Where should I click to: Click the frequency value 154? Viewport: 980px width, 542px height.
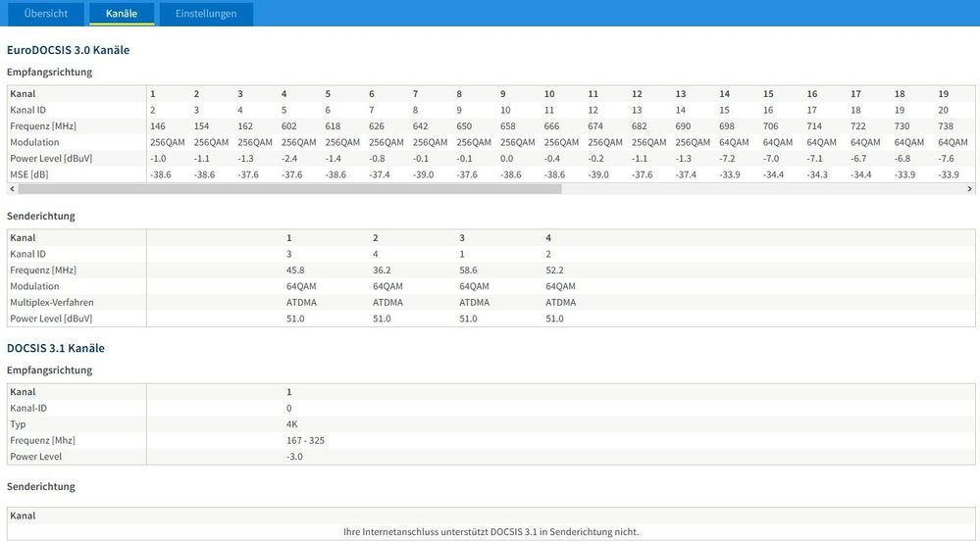[201, 126]
